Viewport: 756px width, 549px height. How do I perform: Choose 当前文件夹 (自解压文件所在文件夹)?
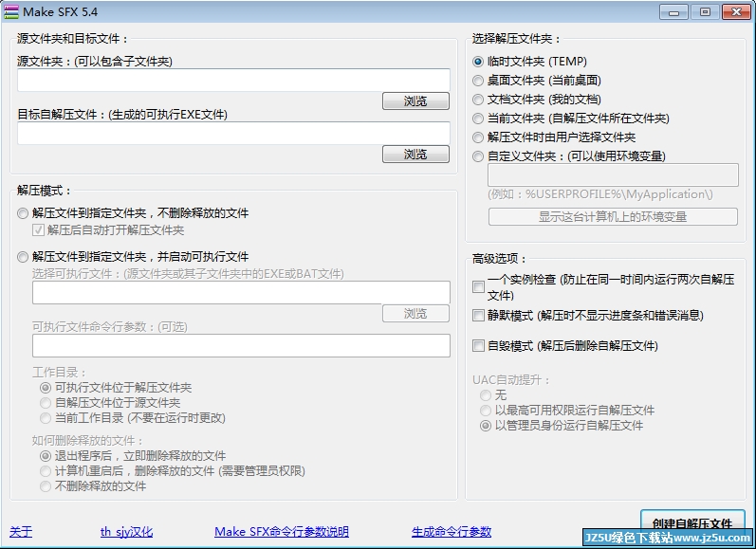point(478,119)
